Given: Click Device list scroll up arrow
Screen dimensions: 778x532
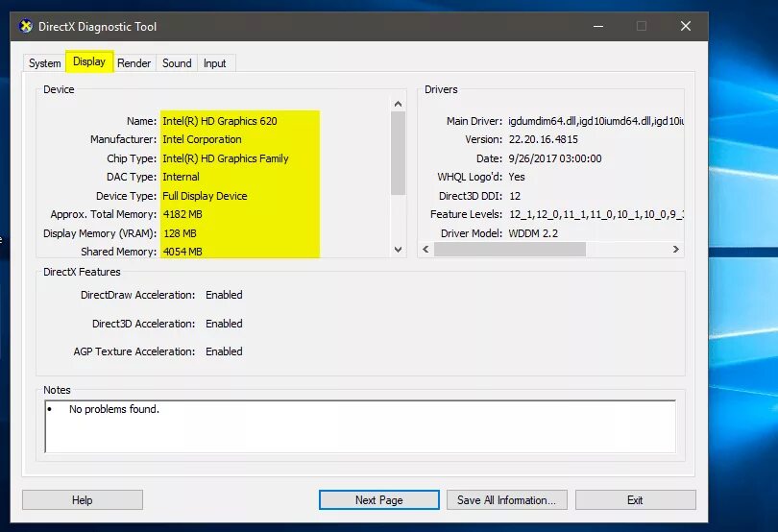Looking at the screenshot, I should 398,104.
